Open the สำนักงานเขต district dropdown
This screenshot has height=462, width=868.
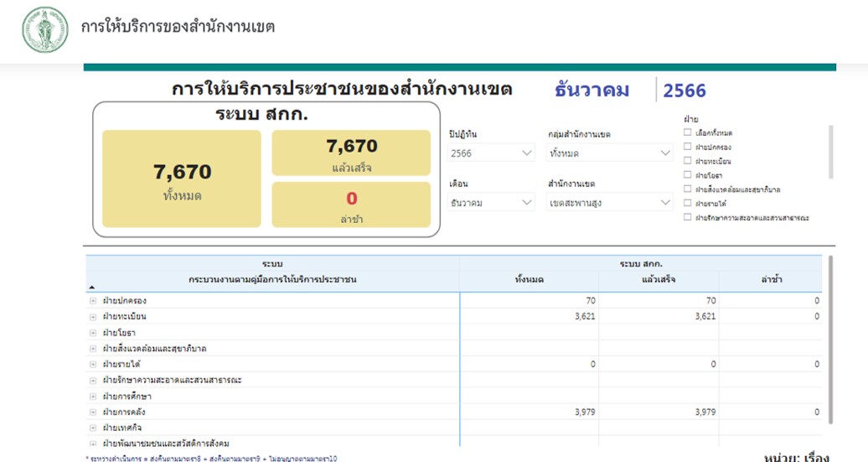(610, 202)
